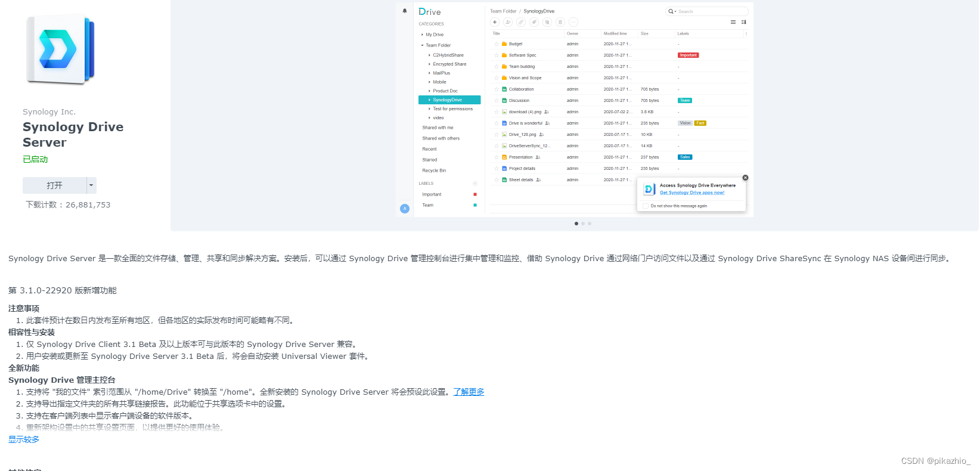Image resolution: width=980 pixels, height=471 pixels.
Task: Click the shared-users icon next to Sheet details
Action: (538, 180)
